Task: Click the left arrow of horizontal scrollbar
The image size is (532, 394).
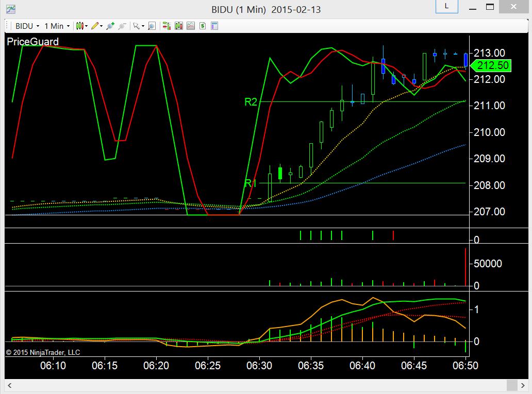Action: (x=9, y=385)
